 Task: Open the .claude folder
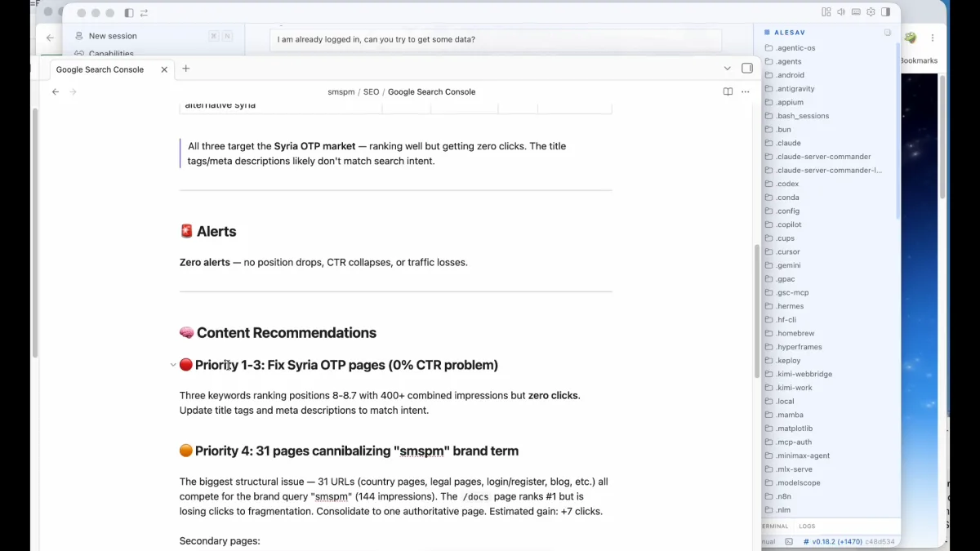click(x=788, y=143)
